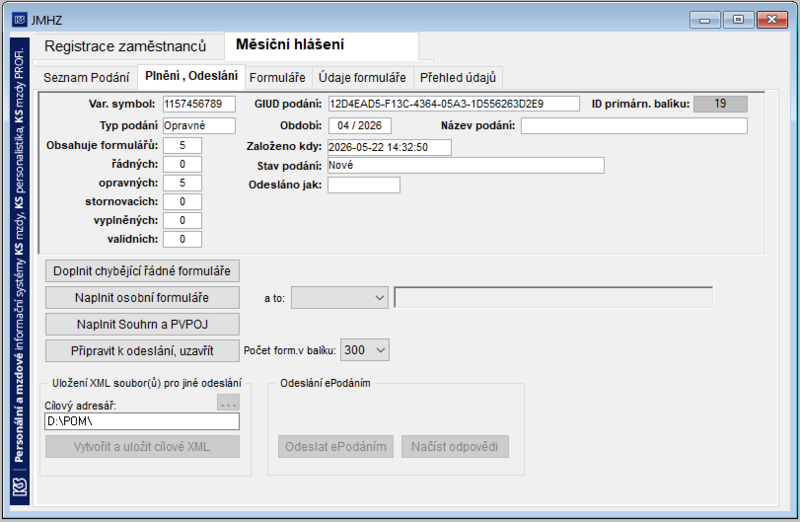Click the Stav podání field showing Nové
The width and height of the screenshot is (800, 522).
pos(466,165)
